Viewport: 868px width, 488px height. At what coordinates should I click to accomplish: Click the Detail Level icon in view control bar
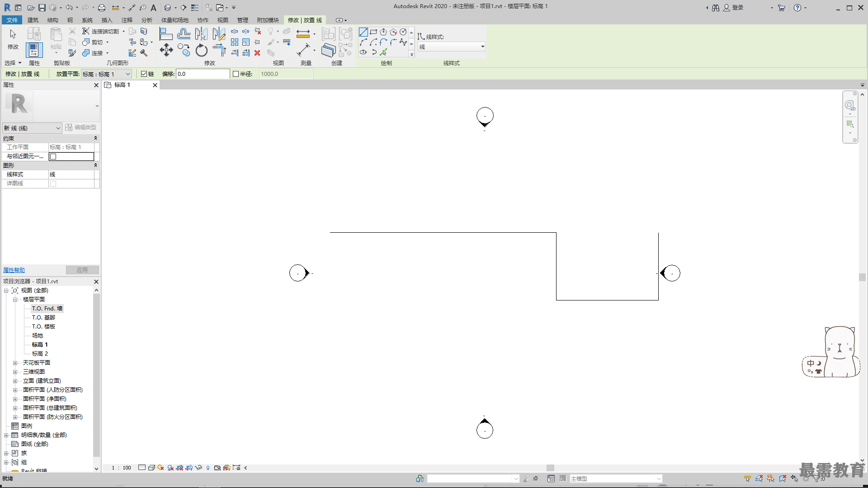coord(142,468)
